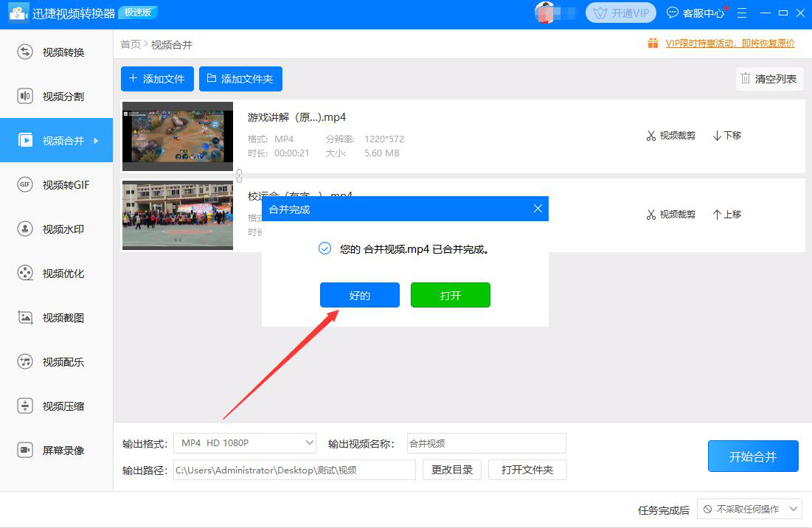Viewport: 812px width, 528px height.
Task: Click the 输出路径 path field
Action: pyautogui.click(x=294, y=470)
